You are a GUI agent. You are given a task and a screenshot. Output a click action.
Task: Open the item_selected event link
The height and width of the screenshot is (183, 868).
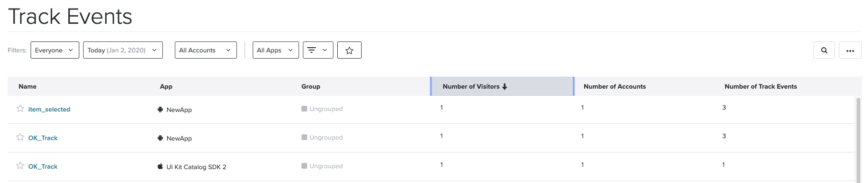coord(49,110)
